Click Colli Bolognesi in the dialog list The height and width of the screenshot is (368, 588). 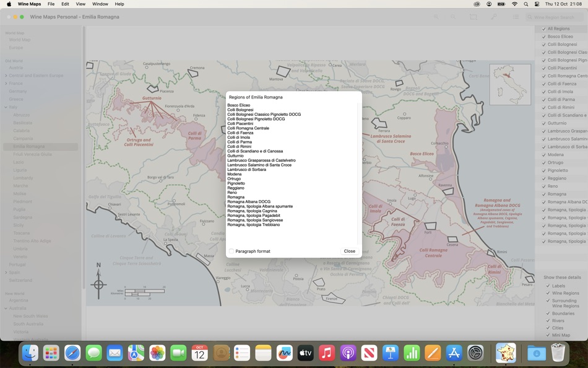pyautogui.click(x=240, y=110)
